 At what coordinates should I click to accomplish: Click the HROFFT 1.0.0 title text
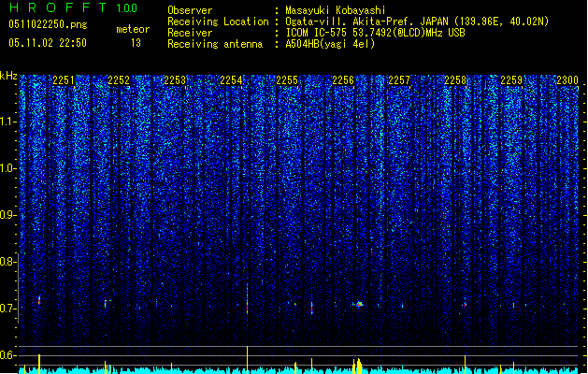point(74,7)
